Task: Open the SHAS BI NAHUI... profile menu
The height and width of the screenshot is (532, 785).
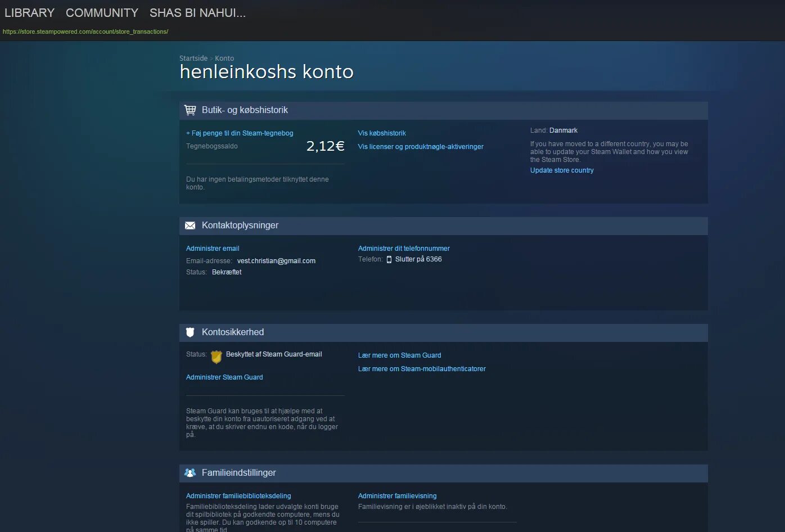Action: tap(197, 12)
